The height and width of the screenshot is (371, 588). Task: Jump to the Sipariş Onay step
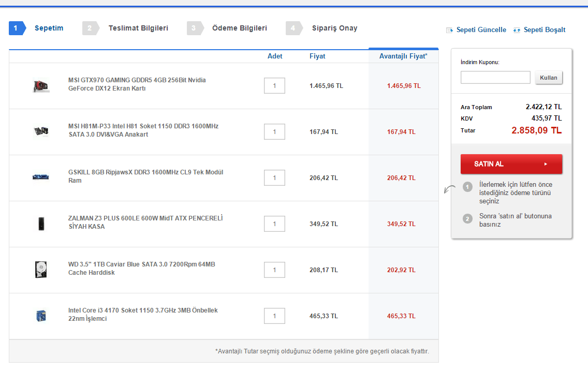point(334,28)
